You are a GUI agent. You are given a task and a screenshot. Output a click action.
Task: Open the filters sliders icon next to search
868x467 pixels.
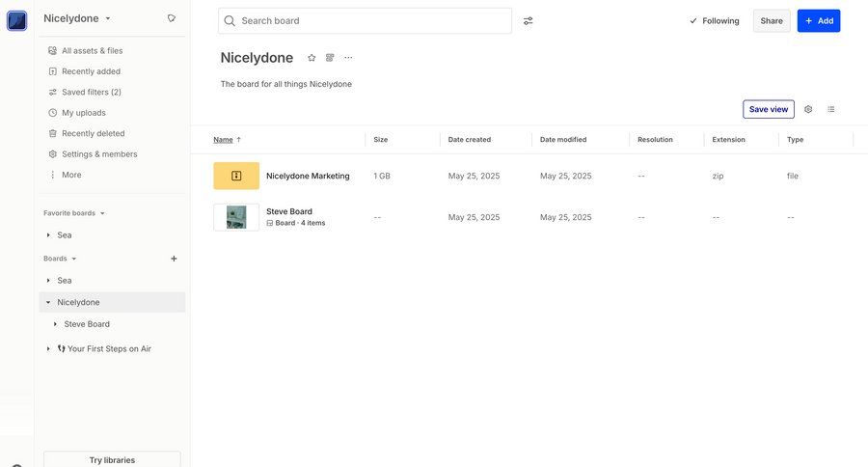tap(529, 21)
